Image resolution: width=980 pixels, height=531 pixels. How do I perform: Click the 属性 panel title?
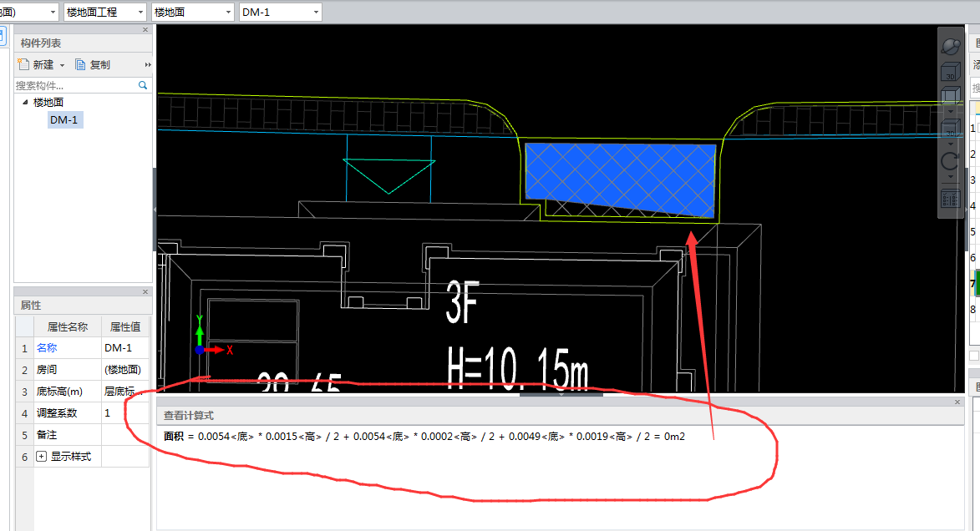point(31,306)
